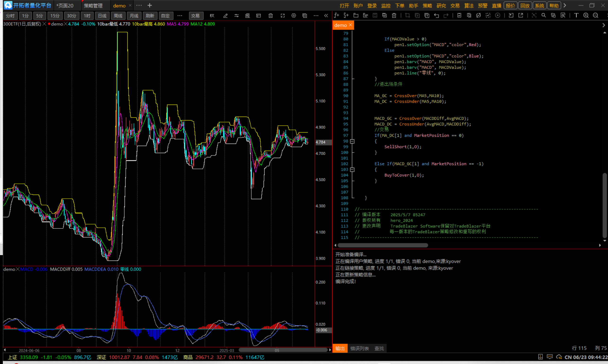608x364 pixels.
Task: Click the chart time axis scrollbar thumb
Action: click(x=283, y=350)
